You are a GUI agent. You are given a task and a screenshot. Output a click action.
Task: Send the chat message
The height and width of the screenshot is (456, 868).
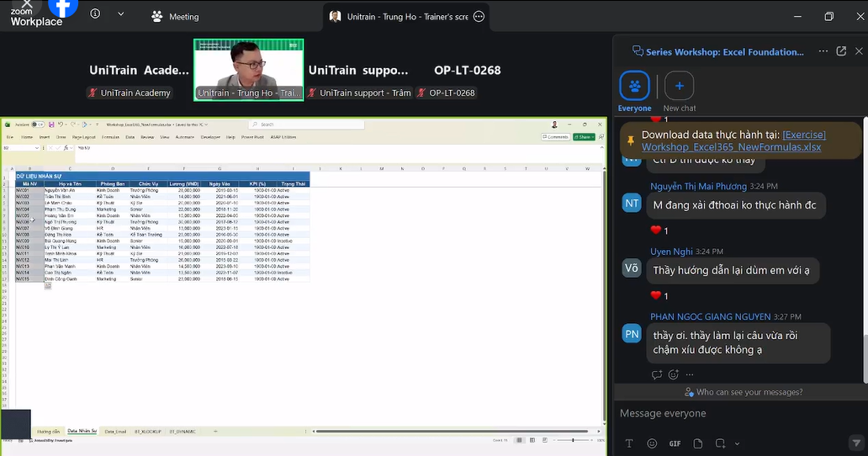click(856, 443)
